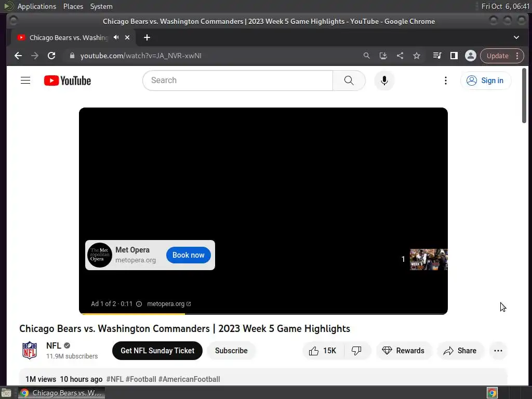Click the install app icon in address bar
Screen dimensions: 532x399
(383, 56)
